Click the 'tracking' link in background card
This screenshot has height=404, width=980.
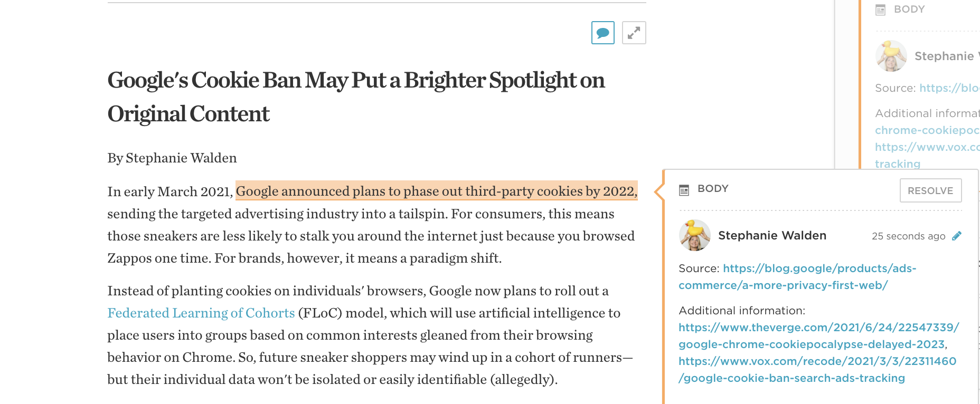tap(897, 163)
